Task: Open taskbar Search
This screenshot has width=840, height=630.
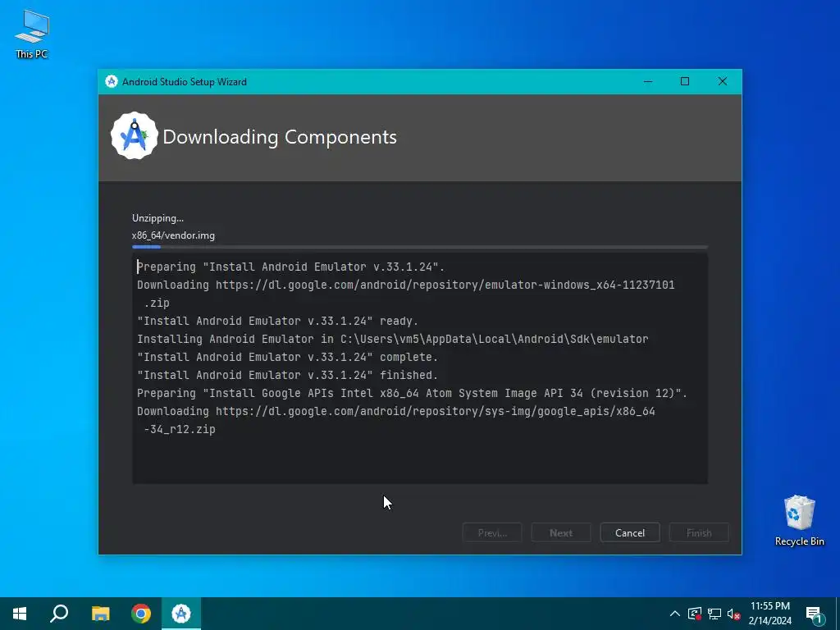Action: point(59,614)
